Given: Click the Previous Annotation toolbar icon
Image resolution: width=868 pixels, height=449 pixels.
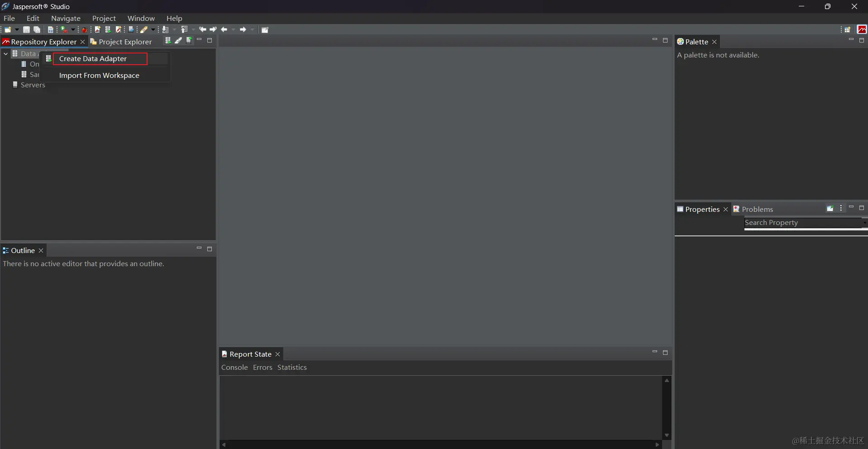Looking at the screenshot, I should 184,29.
